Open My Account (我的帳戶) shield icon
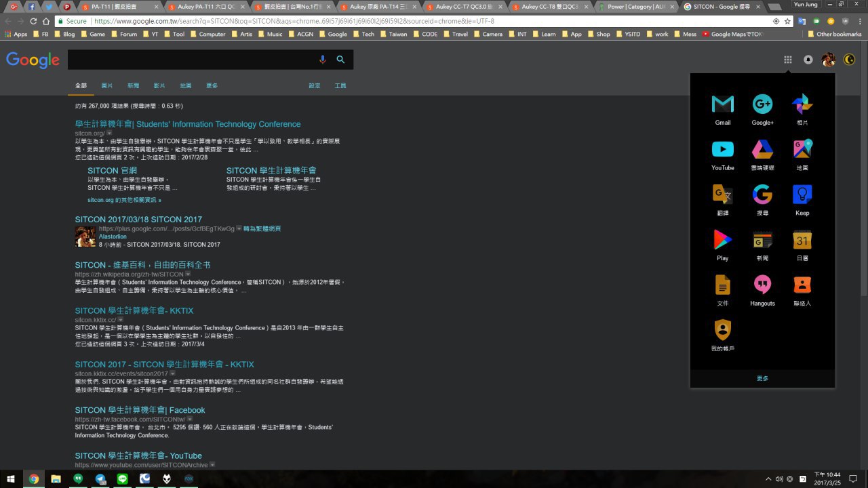The height and width of the screenshot is (488, 868). [x=723, y=330]
